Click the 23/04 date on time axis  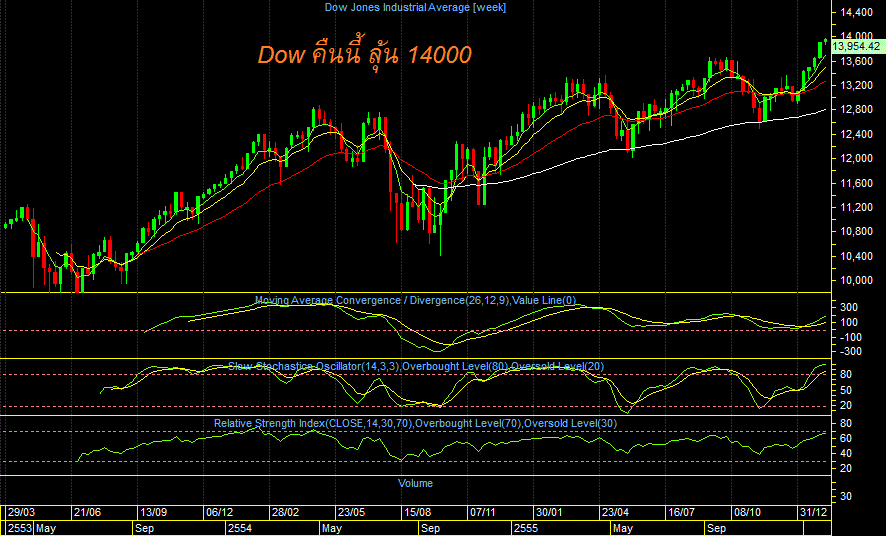click(615, 512)
